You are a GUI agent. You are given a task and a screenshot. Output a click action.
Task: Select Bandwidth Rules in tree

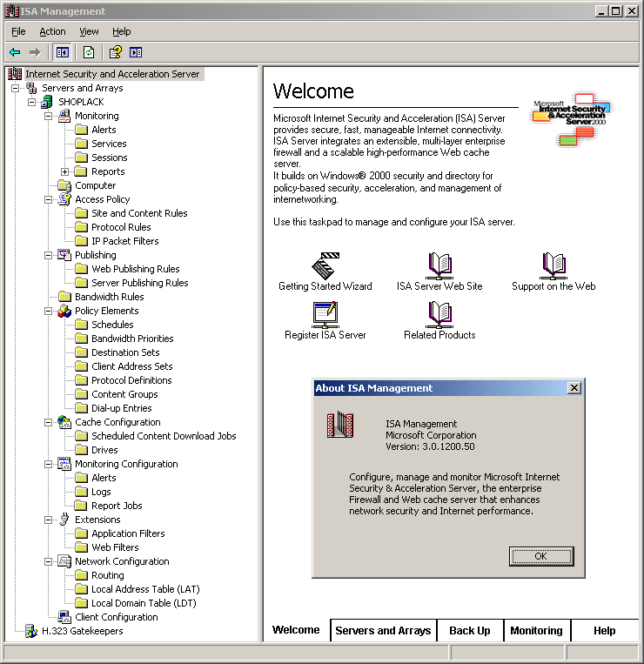click(110, 297)
